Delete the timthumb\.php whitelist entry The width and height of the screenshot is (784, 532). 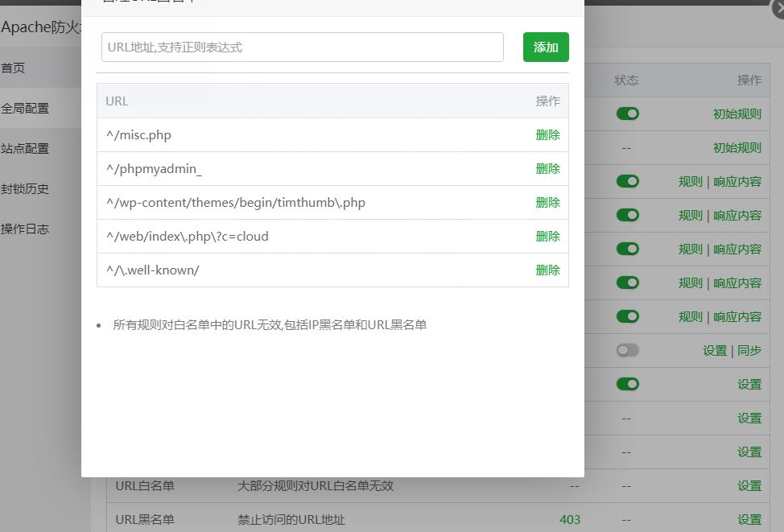pyautogui.click(x=547, y=203)
